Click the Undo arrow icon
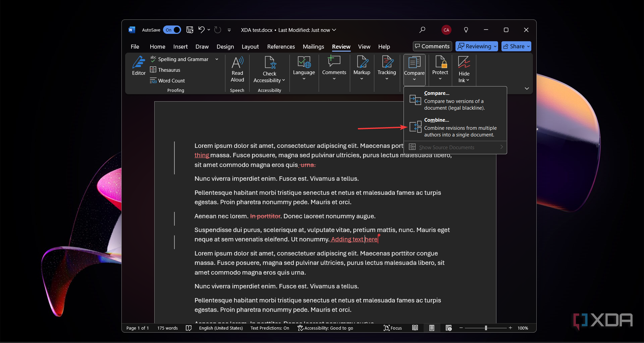The height and width of the screenshot is (343, 644). 201,30
